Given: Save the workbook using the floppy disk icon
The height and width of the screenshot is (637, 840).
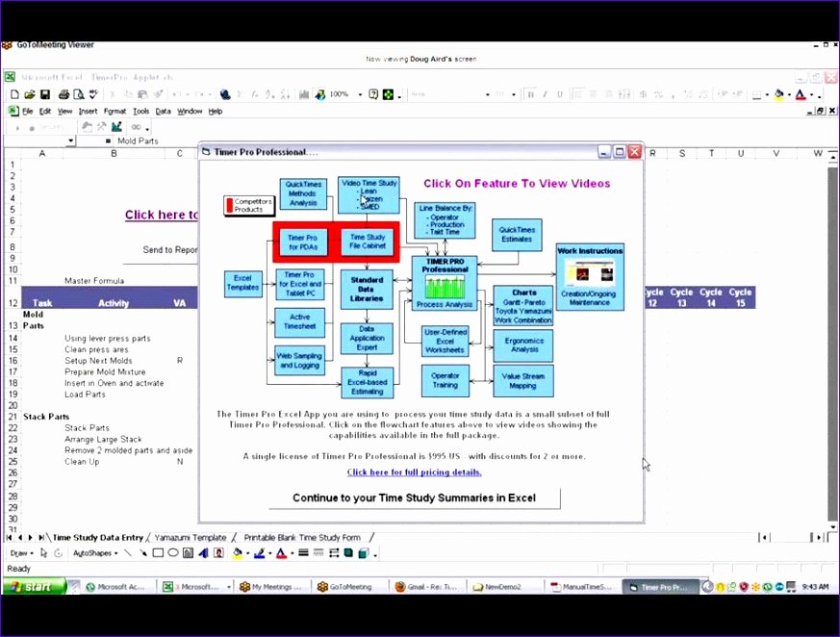Looking at the screenshot, I should 45,95.
